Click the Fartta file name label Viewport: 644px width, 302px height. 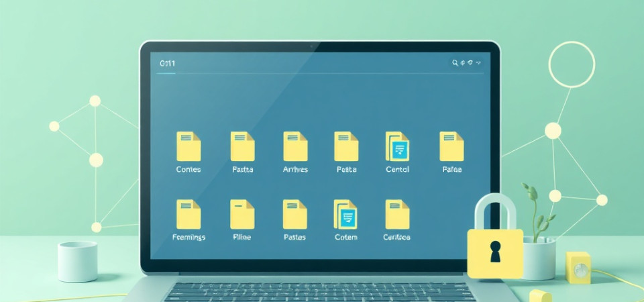242,170
